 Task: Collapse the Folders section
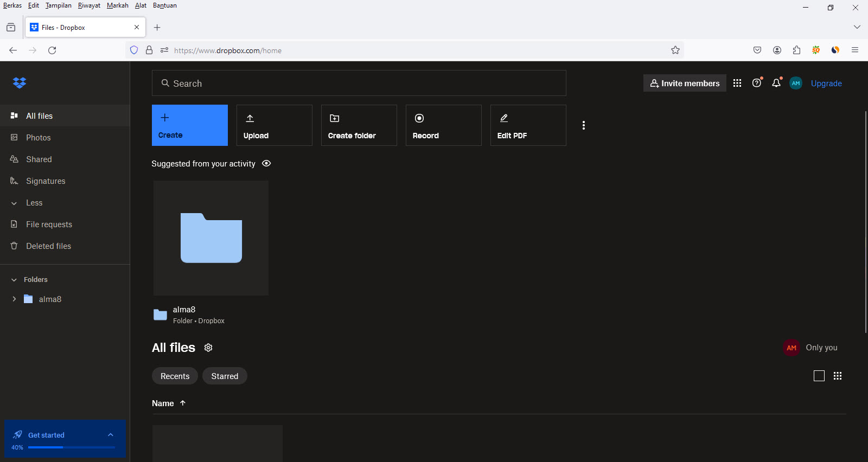pyautogui.click(x=14, y=280)
